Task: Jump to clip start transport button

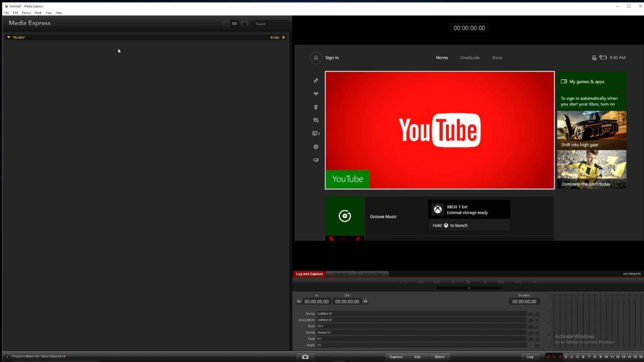Action: (x=420, y=282)
